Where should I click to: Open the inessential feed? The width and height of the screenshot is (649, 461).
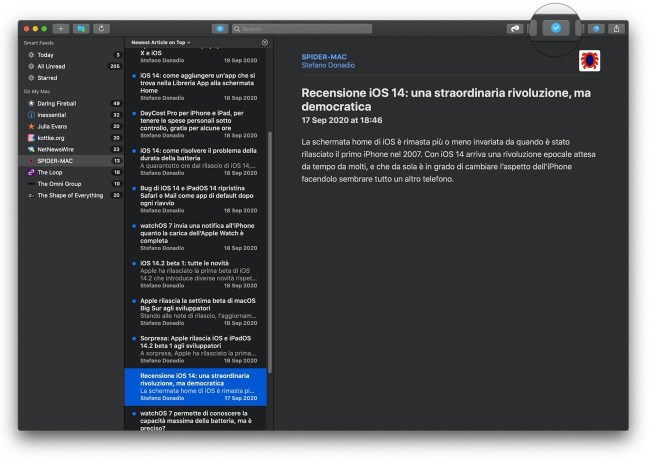[x=72, y=115]
